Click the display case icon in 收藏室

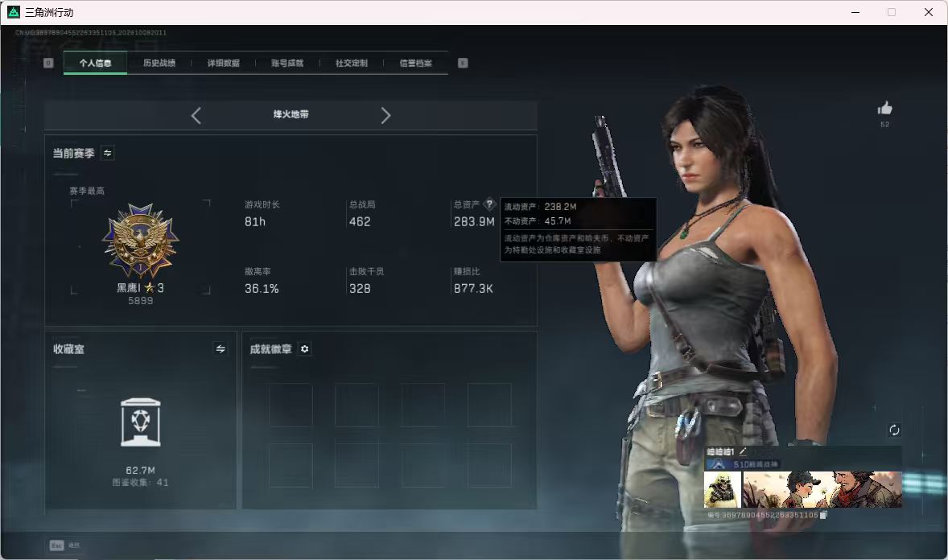[141, 422]
